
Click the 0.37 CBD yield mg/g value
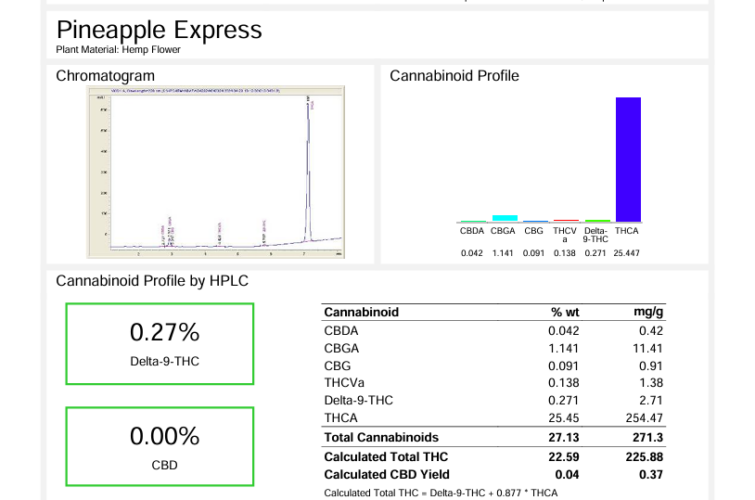click(651, 474)
